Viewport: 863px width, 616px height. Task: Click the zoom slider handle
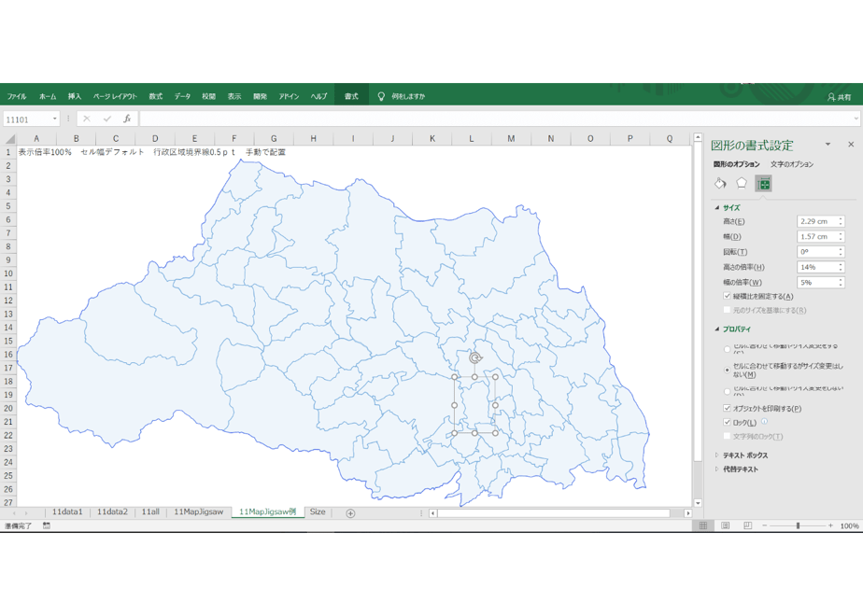point(798,525)
